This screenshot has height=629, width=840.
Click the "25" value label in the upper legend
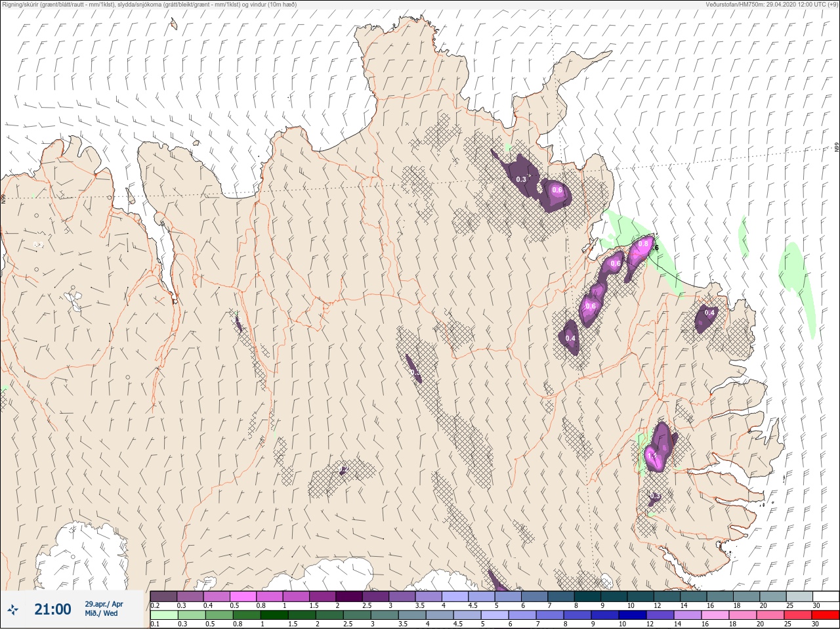tap(789, 605)
